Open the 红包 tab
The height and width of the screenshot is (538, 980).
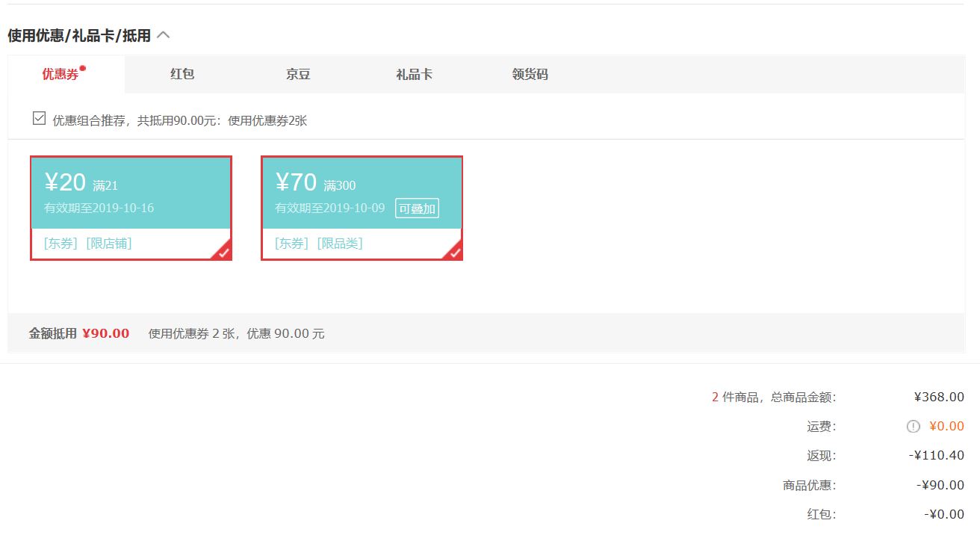pos(182,74)
